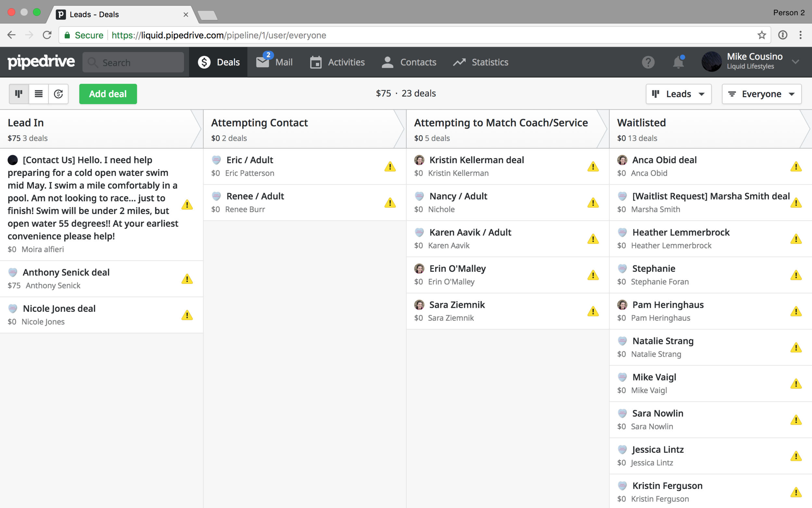This screenshot has height=508, width=812.
Task: Expand the Mike Cousino account menu
Action: (x=795, y=61)
